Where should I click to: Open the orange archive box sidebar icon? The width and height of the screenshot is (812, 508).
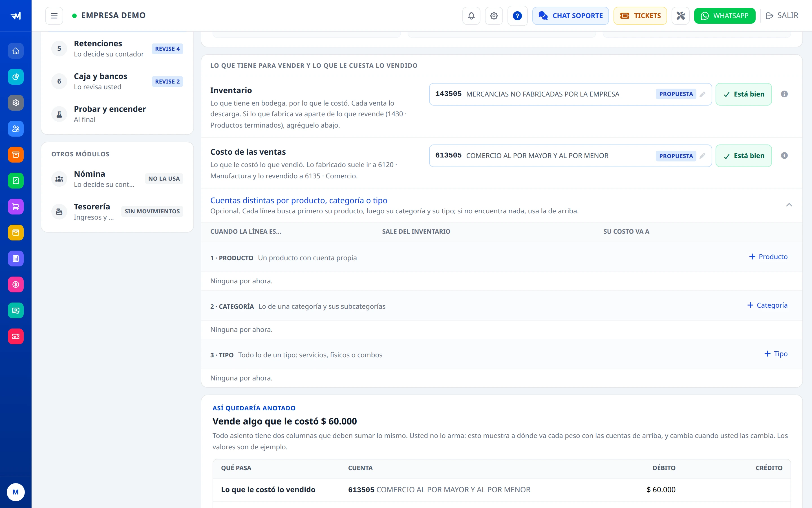(16, 155)
